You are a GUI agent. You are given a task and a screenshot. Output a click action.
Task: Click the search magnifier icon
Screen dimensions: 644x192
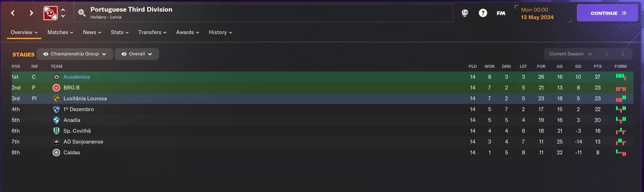tap(82, 13)
